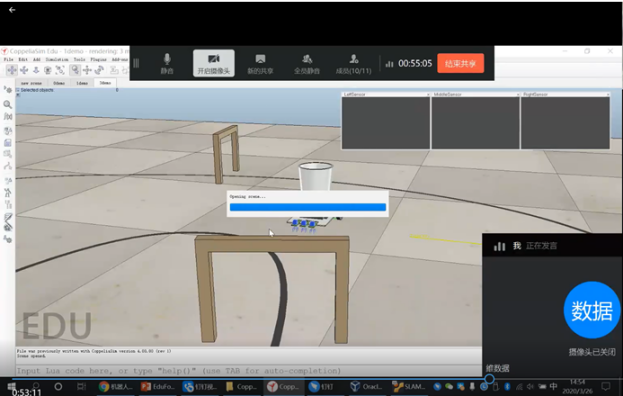The image size is (623, 396).
Task: Click the video progress slider handle
Action: point(490,379)
